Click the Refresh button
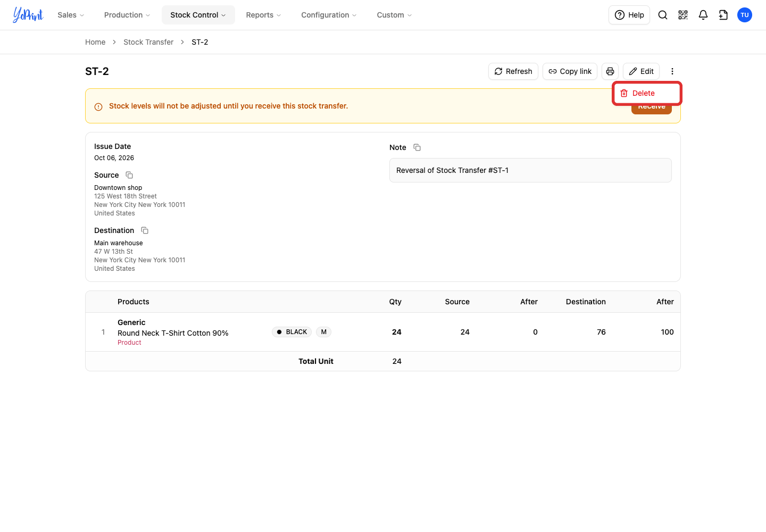Viewport: 766px width, 532px height. click(x=513, y=71)
